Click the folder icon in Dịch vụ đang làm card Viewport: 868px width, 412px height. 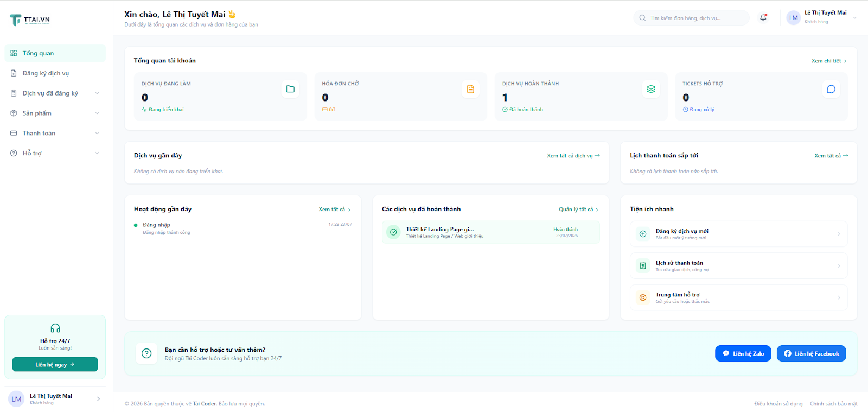pyautogui.click(x=290, y=89)
